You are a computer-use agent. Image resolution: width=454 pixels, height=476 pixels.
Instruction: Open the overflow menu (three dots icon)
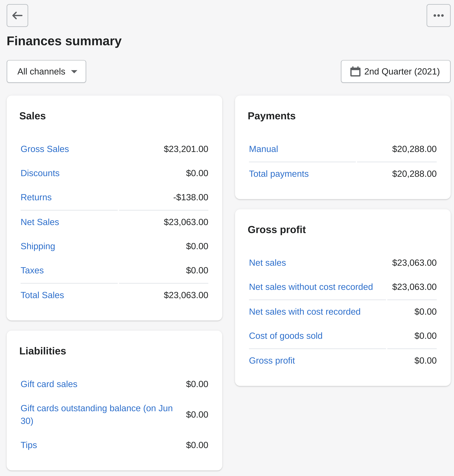pyautogui.click(x=439, y=16)
